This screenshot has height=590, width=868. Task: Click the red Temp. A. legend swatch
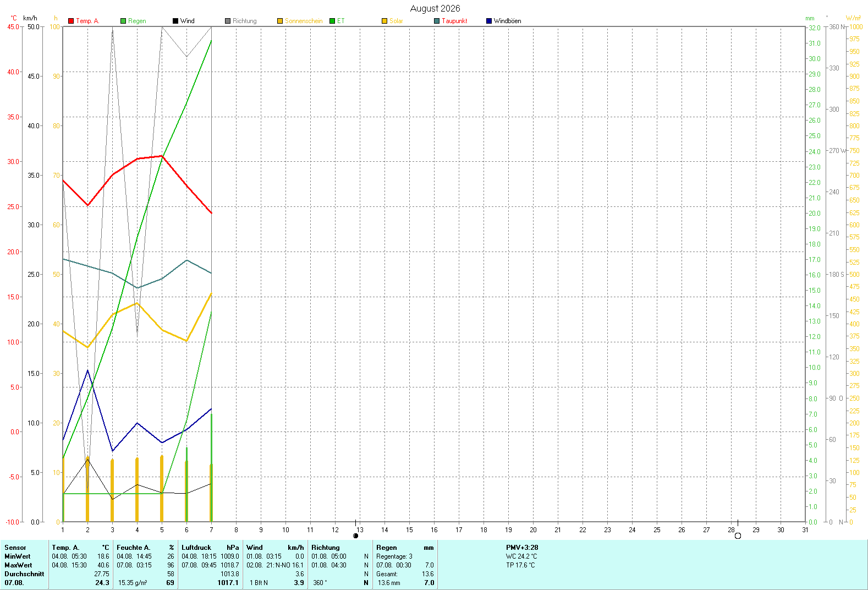point(71,21)
